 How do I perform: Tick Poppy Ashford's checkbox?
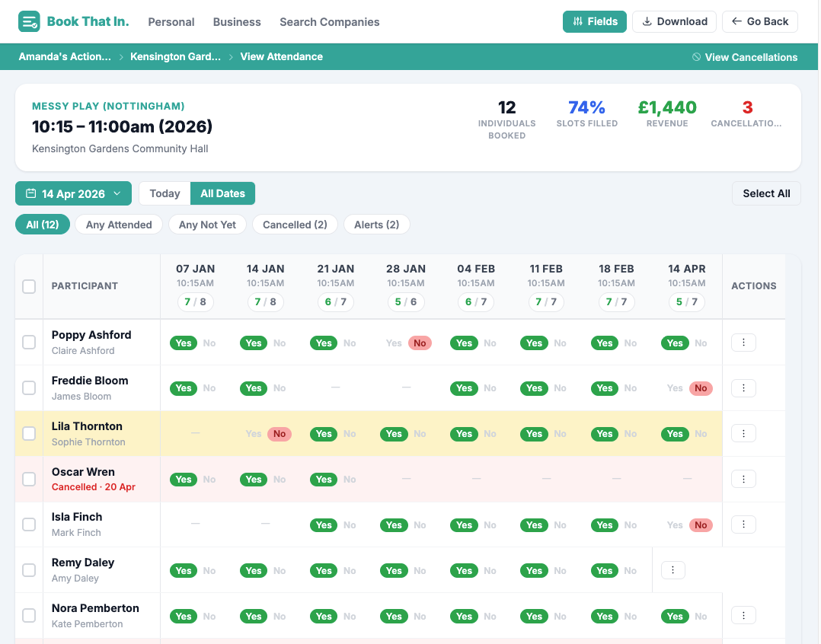tap(29, 342)
